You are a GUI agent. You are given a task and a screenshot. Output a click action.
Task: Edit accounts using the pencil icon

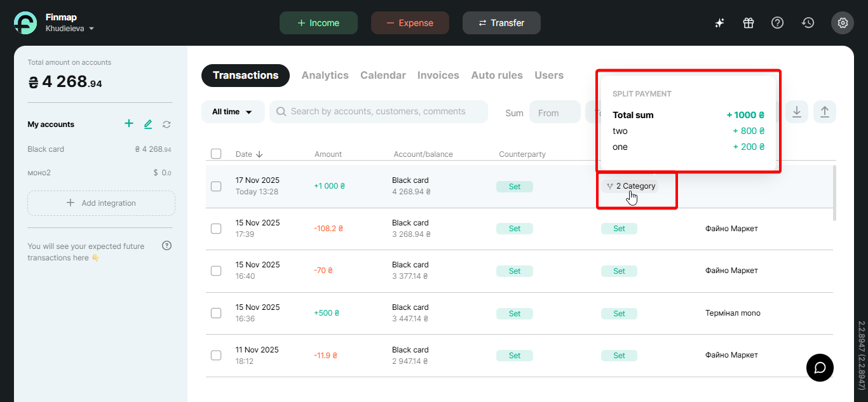click(x=148, y=124)
